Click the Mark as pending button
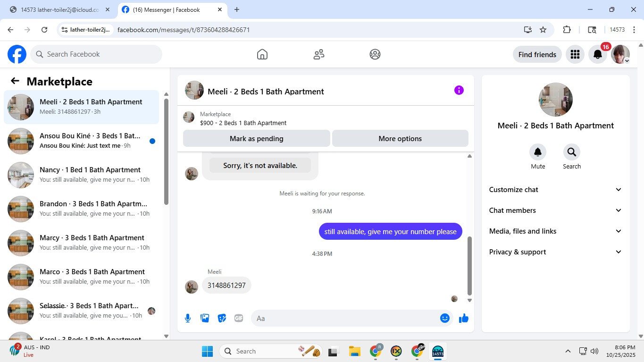The height and width of the screenshot is (362, 644). [x=257, y=139]
